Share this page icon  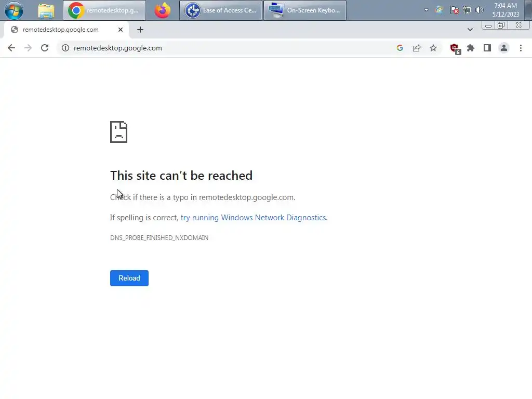pos(417,48)
